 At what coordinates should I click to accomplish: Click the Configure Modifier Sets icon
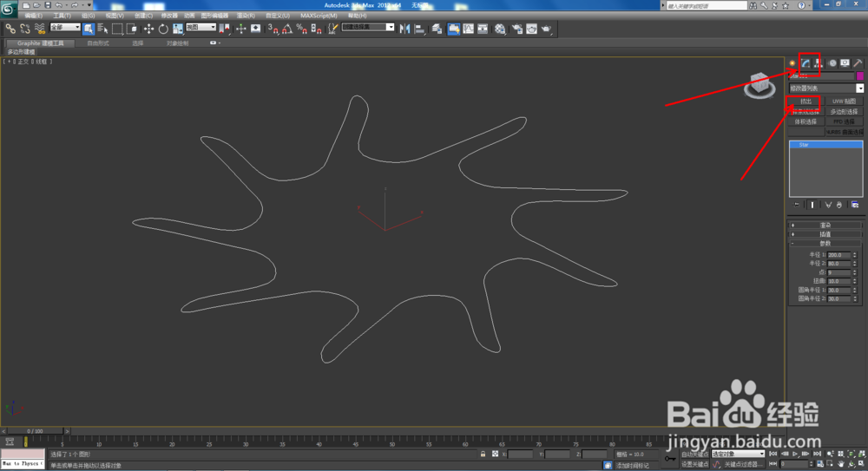(x=855, y=205)
